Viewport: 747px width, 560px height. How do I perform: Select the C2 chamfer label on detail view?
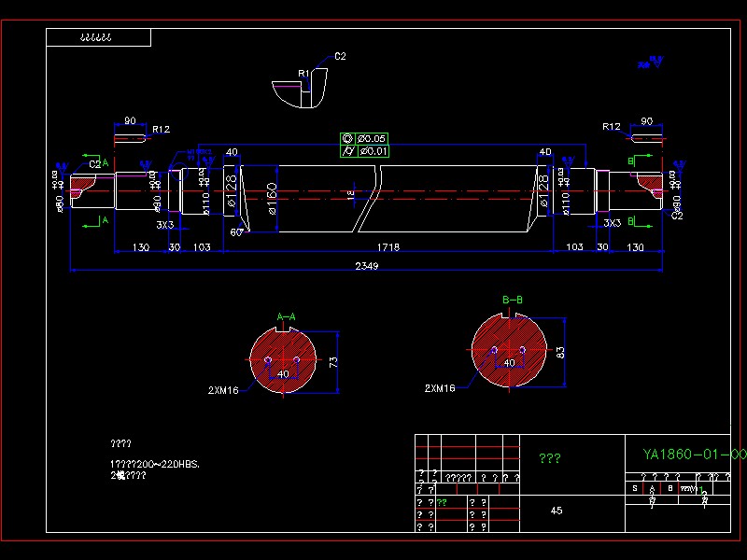[340, 56]
